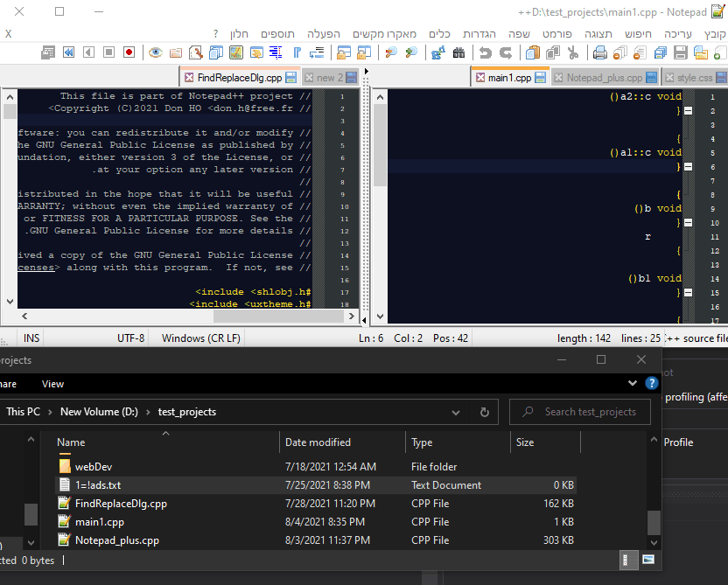Open Explorer address bar history dropdown
Image resolution: width=728 pixels, height=585 pixels.
tap(456, 412)
